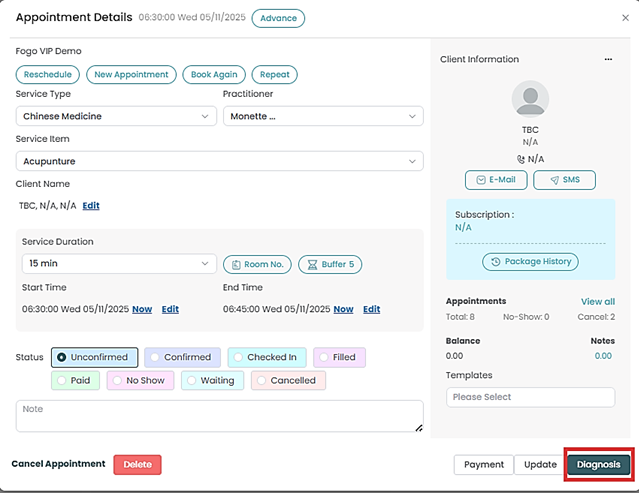Set status to No Show
The image size is (639, 493).
(138, 380)
